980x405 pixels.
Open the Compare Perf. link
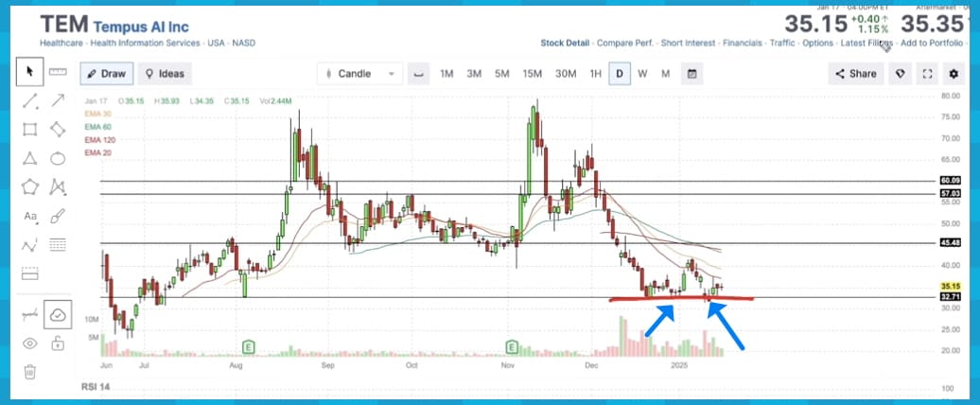coord(625,44)
